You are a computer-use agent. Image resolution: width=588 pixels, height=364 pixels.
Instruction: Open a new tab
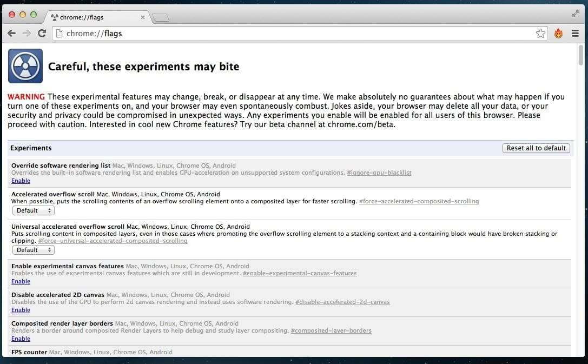(161, 18)
